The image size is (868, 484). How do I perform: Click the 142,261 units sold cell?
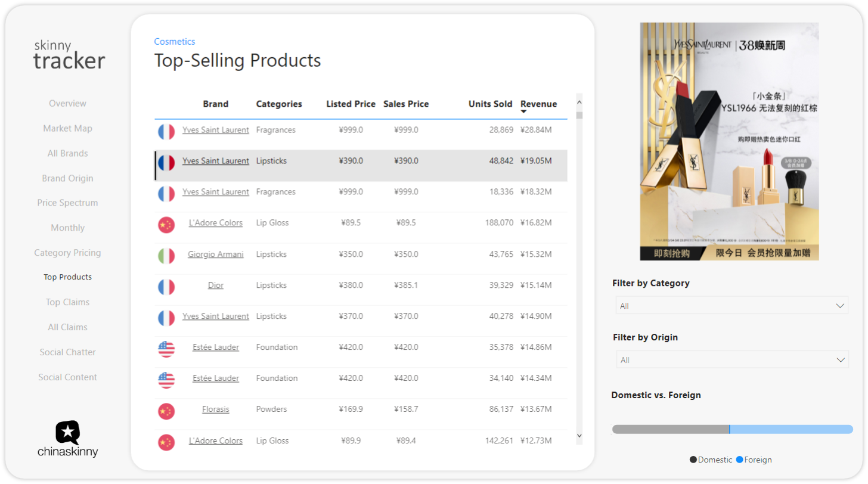click(499, 441)
